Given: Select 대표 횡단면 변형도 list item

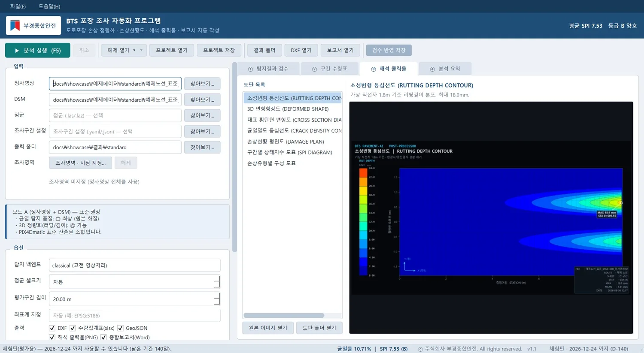Looking at the screenshot, I should coord(292,120).
